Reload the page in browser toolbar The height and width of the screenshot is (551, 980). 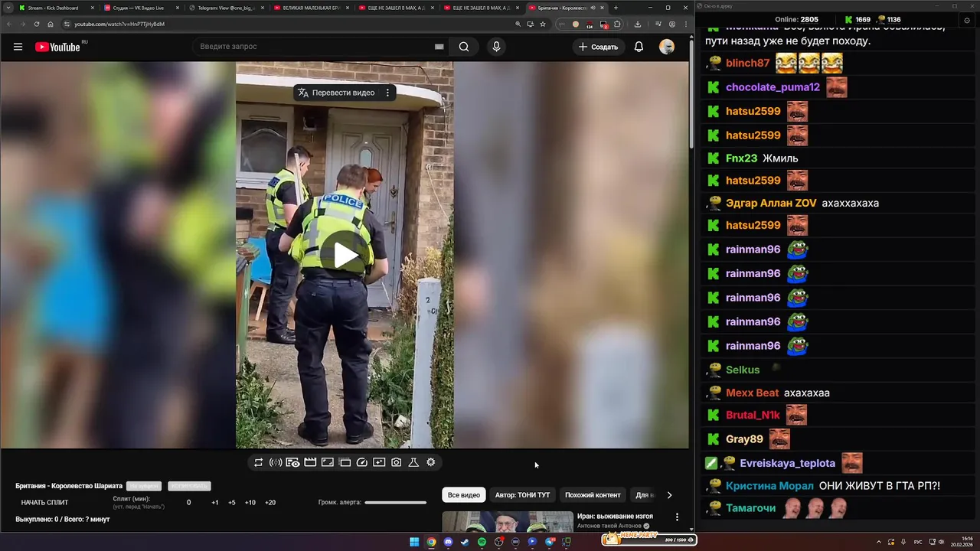click(36, 24)
